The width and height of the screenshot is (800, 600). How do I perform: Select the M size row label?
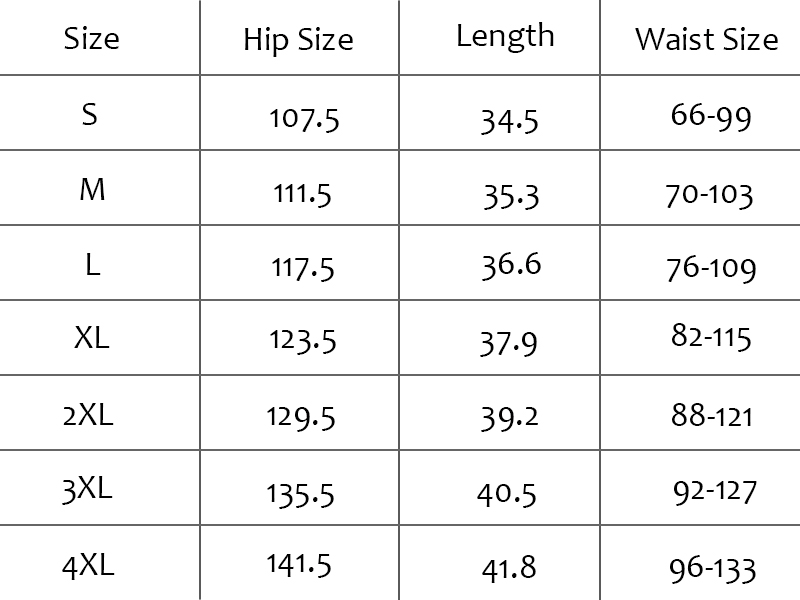tap(91, 190)
